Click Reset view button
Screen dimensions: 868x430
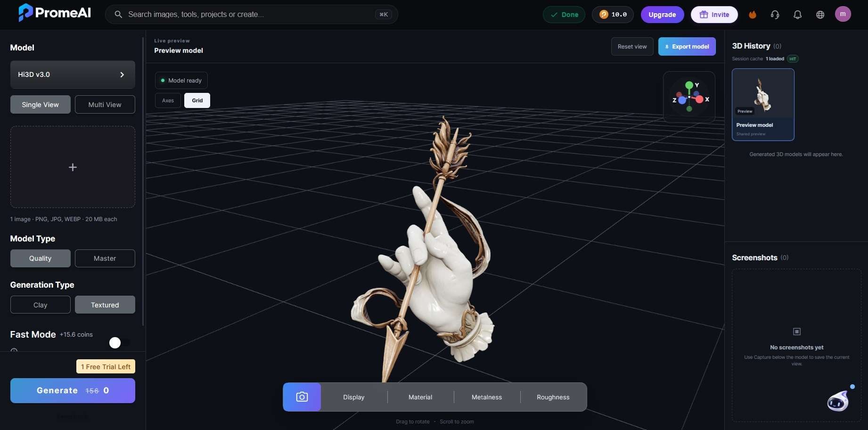click(x=632, y=47)
